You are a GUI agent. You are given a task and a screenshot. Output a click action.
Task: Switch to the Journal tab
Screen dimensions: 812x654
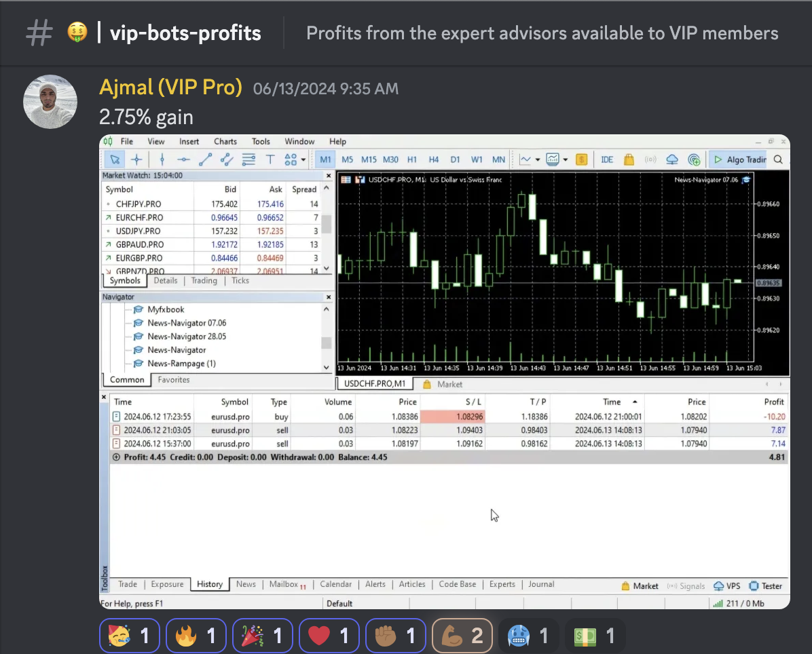pos(541,584)
